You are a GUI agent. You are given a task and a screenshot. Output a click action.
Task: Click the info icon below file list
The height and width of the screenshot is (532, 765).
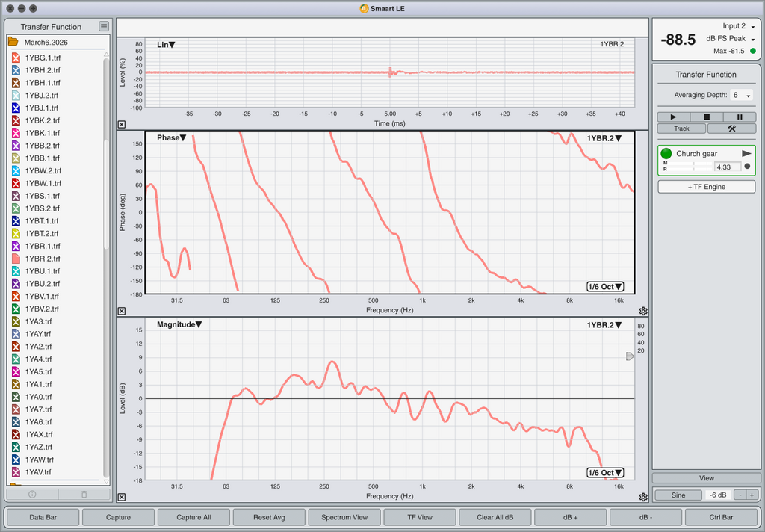(32, 495)
